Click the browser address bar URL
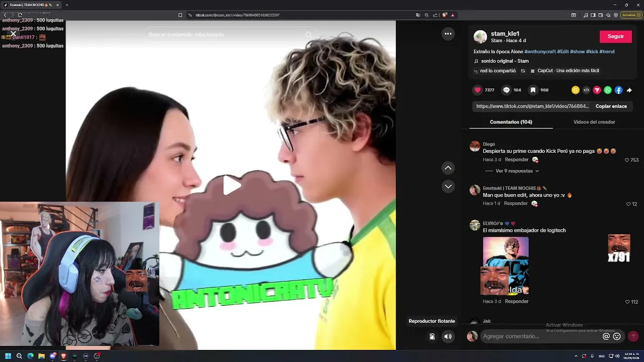644x362 pixels. point(237,15)
